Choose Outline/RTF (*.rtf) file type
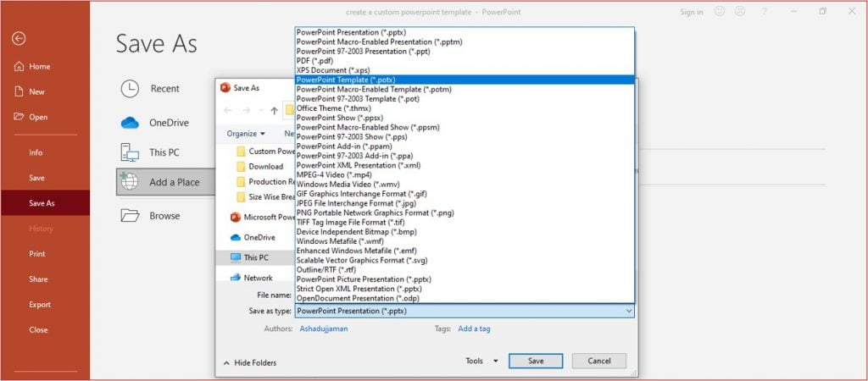Image resolution: width=868 pixels, height=381 pixels. (x=465, y=269)
